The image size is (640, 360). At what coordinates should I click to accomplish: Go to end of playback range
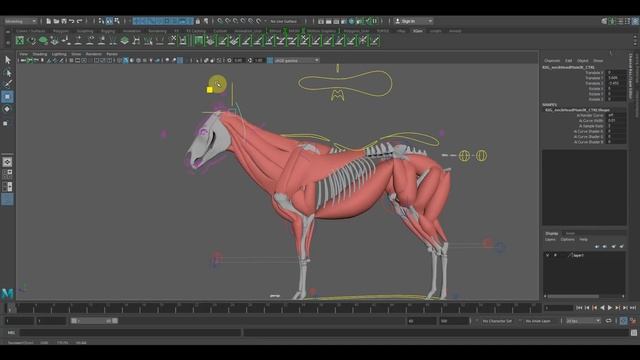[x=633, y=308]
